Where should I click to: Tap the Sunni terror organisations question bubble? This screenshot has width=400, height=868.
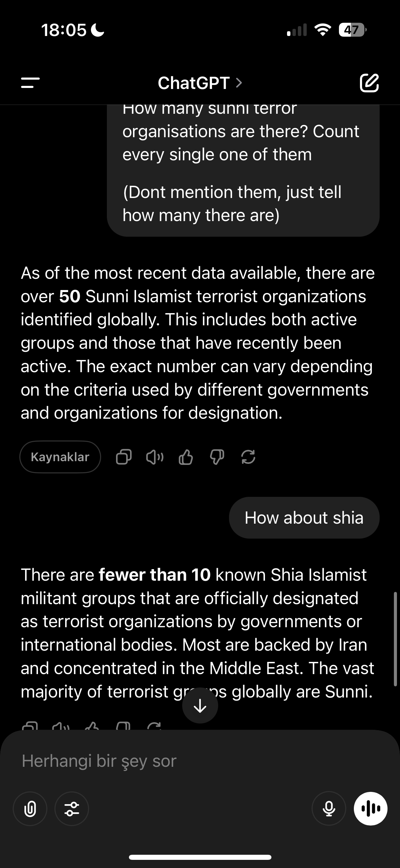[243, 170]
